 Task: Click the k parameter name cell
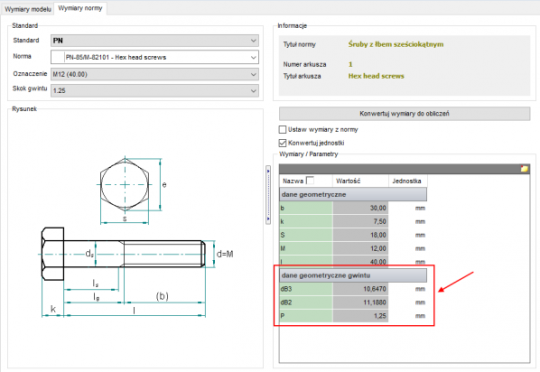[x=306, y=221]
